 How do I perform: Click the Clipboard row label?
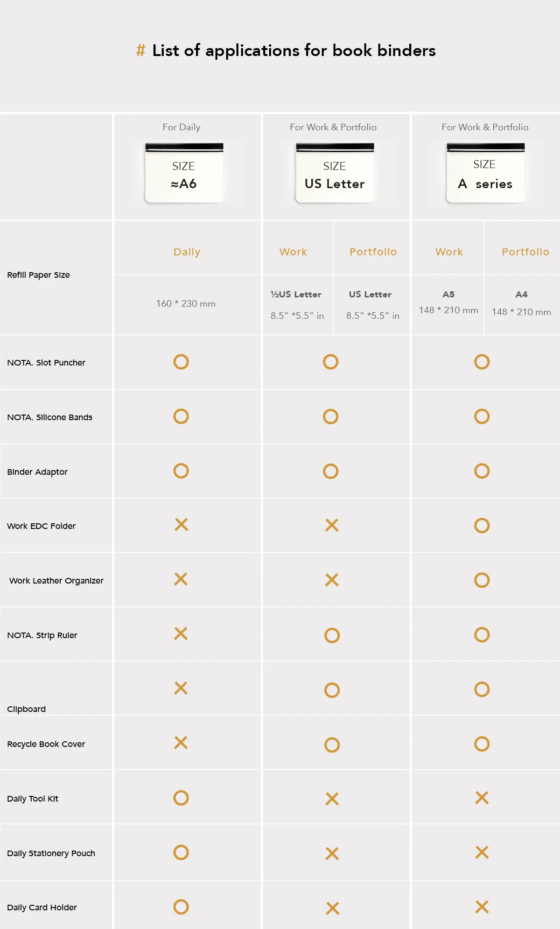(27, 709)
